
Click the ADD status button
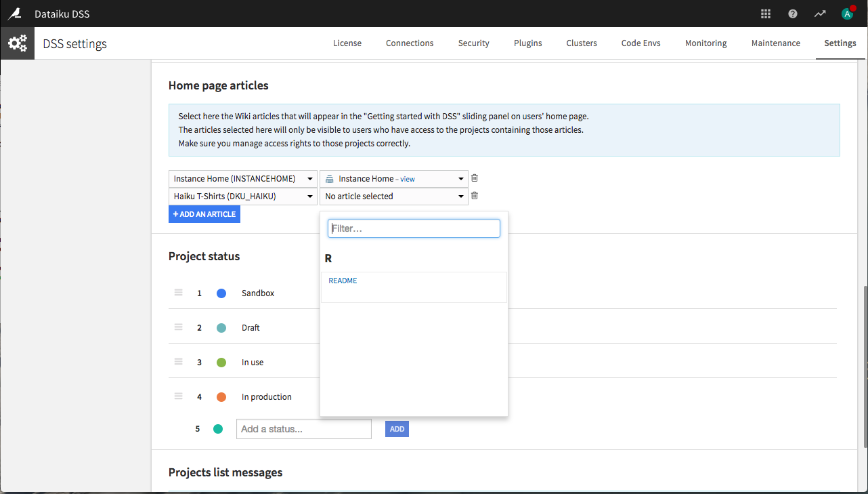(397, 429)
